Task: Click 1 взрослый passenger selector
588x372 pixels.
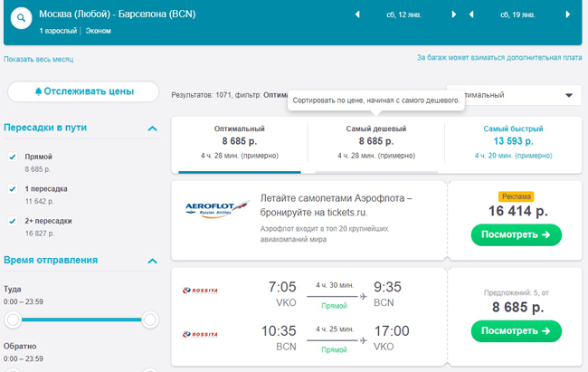Action: pos(58,31)
